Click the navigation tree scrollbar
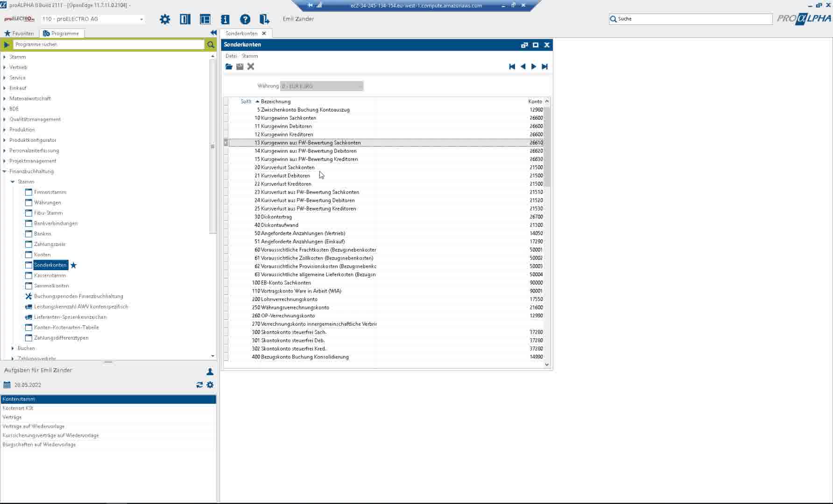Screen dimensions: 833x504 coord(212,146)
